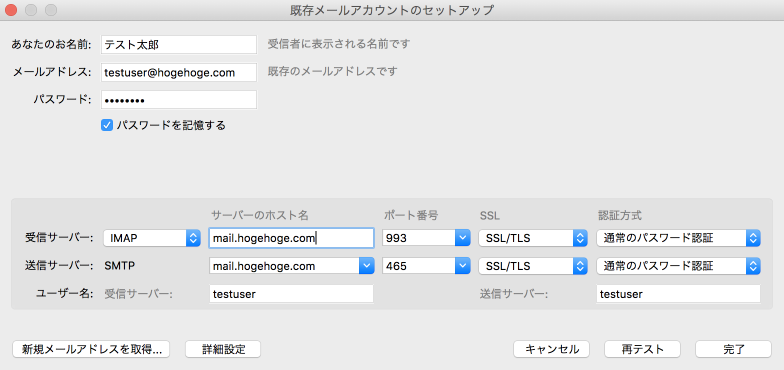Focus the あなたのお名前 name field
The height and width of the screenshot is (370, 784).
pos(178,44)
